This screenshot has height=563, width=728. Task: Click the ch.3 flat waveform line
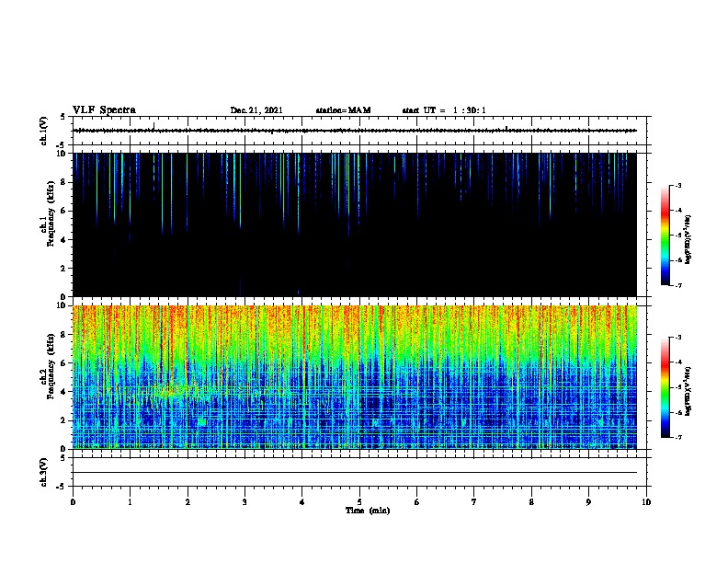[355, 473]
